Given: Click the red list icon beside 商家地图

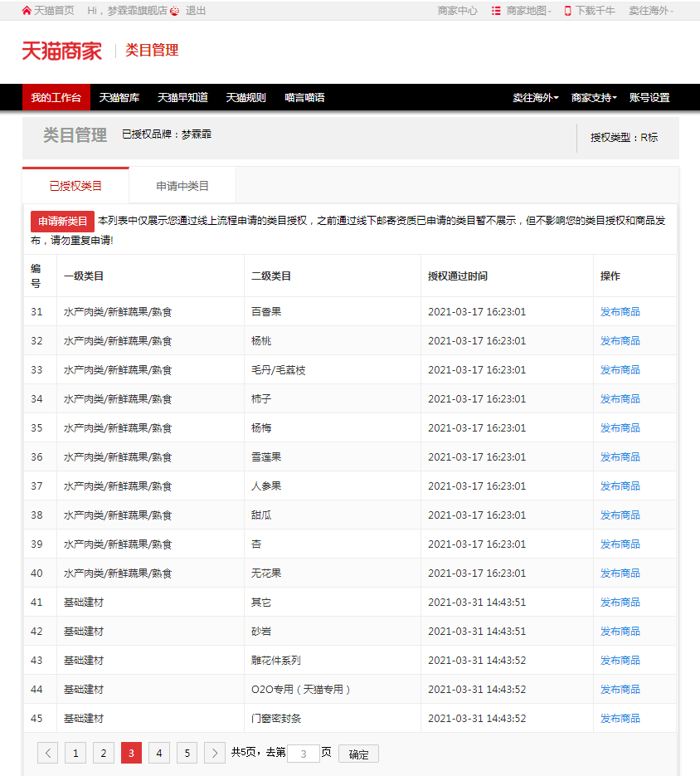Looking at the screenshot, I should [496, 11].
